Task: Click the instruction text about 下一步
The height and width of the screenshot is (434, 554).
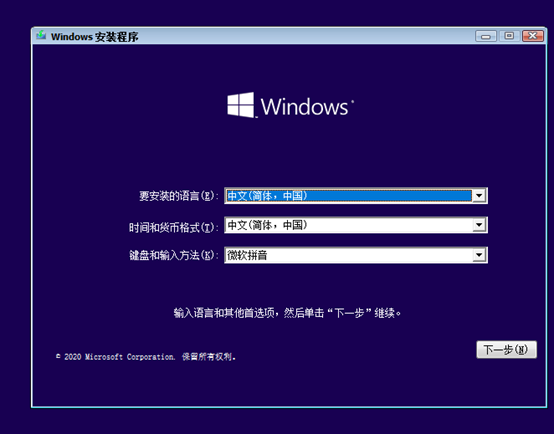Action: click(287, 313)
